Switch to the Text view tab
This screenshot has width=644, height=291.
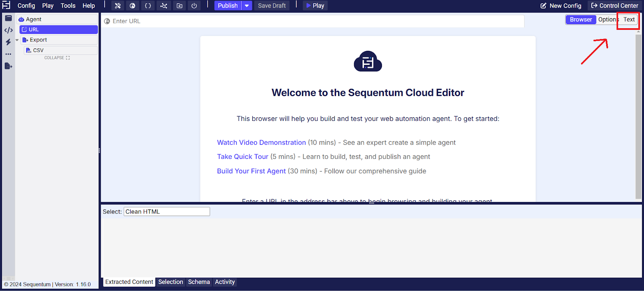click(x=629, y=19)
